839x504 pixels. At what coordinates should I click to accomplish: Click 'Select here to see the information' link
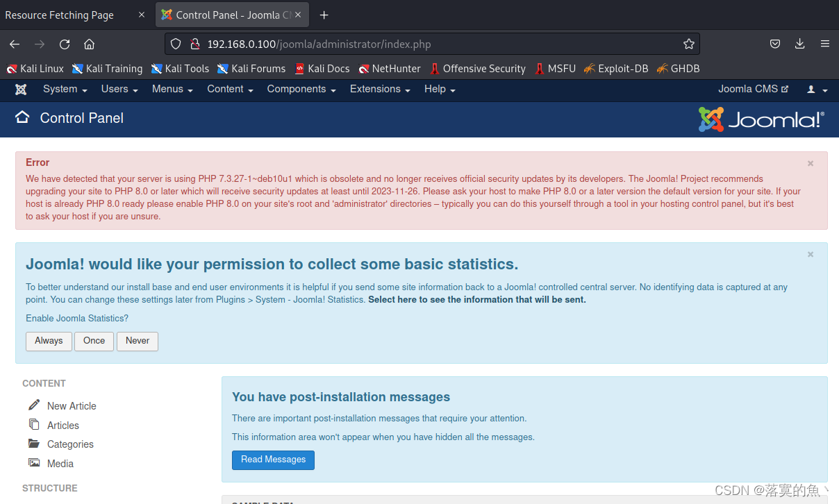click(477, 300)
